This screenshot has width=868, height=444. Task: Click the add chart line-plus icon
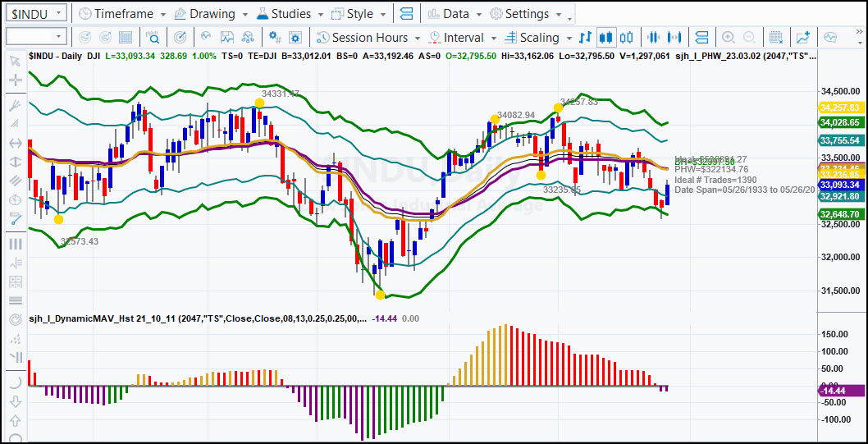pyautogui.click(x=803, y=38)
